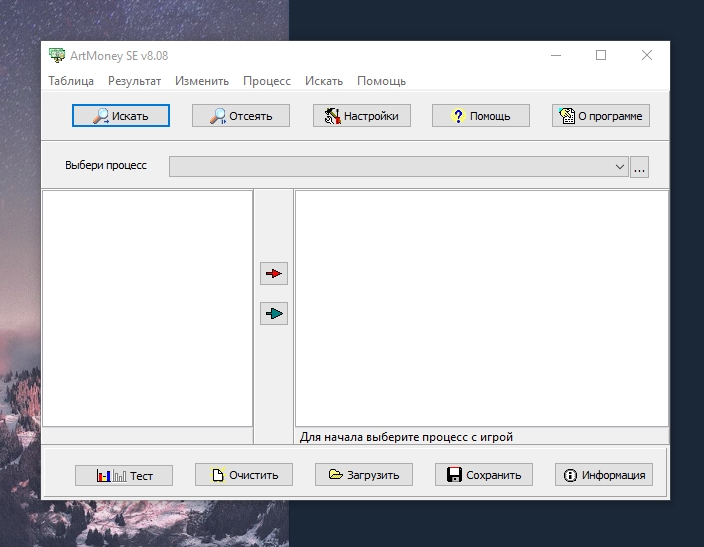704x547 pixels.
Task: Click the Очистить clear button
Action: pyautogui.click(x=244, y=475)
